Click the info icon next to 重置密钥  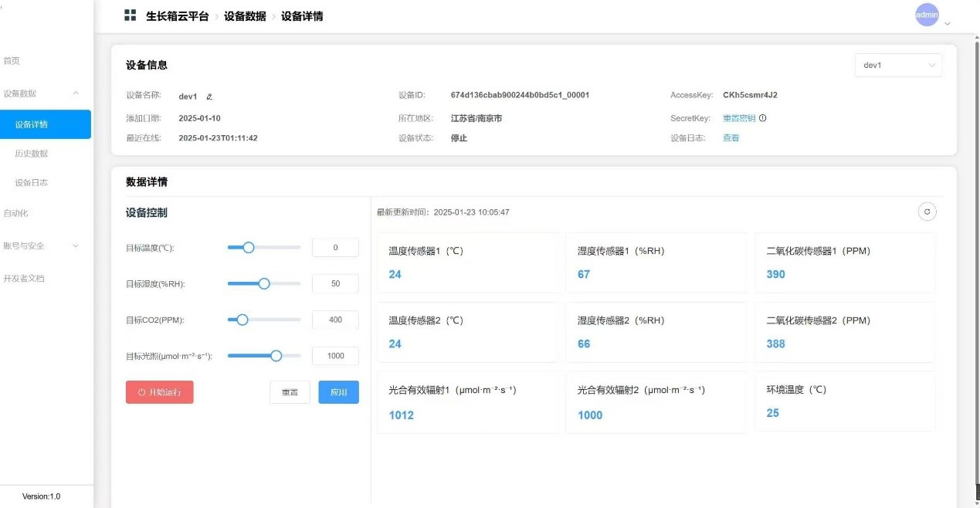click(x=761, y=118)
